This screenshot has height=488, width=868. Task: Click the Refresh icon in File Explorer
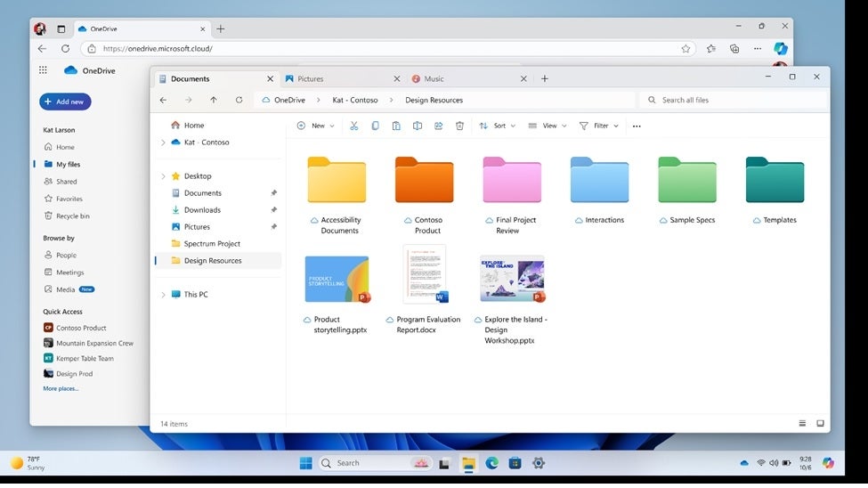pos(239,101)
